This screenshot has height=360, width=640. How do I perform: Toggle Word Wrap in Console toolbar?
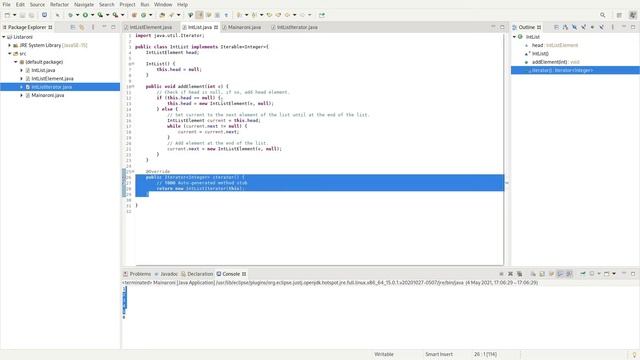pyautogui.click(x=551, y=274)
